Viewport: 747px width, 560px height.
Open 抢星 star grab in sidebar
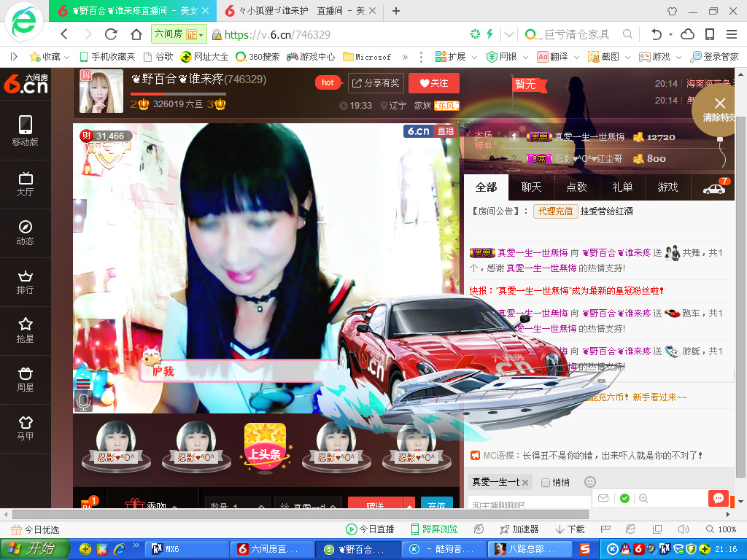point(26,330)
